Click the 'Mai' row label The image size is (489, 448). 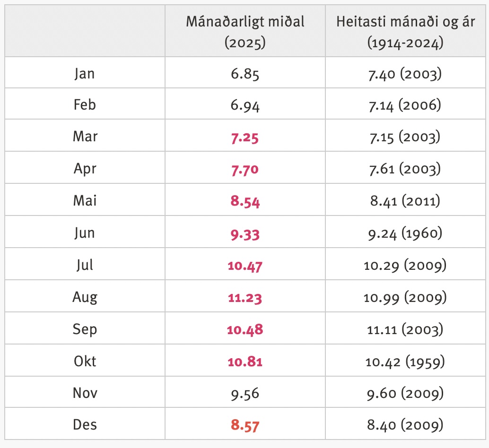tap(85, 201)
